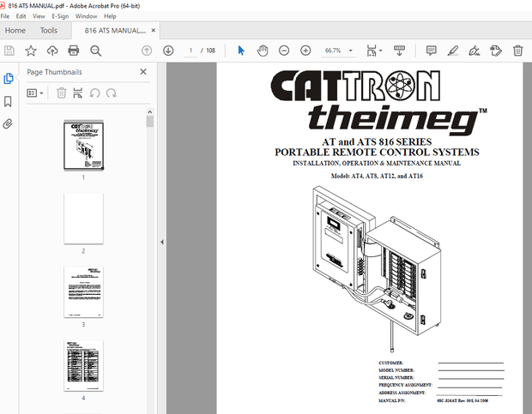Click the "108" total page count
This screenshot has height=414, width=532.
tap(210, 51)
